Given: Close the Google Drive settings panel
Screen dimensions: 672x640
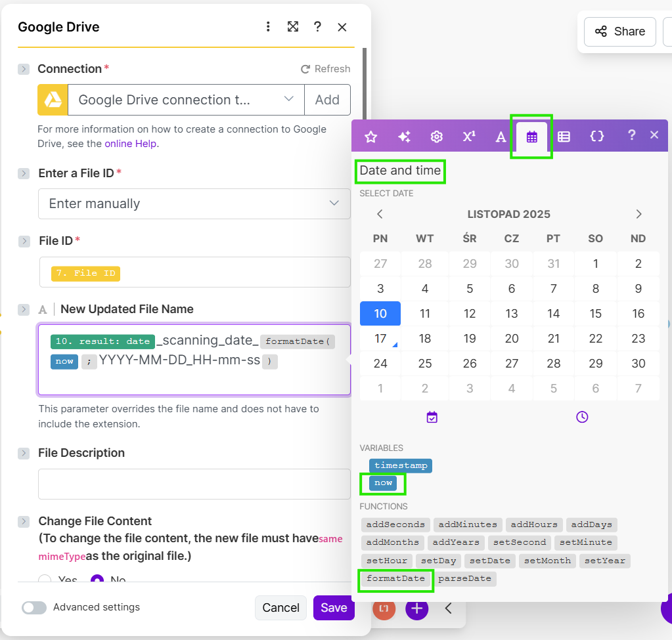Looking at the screenshot, I should (342, 28).
